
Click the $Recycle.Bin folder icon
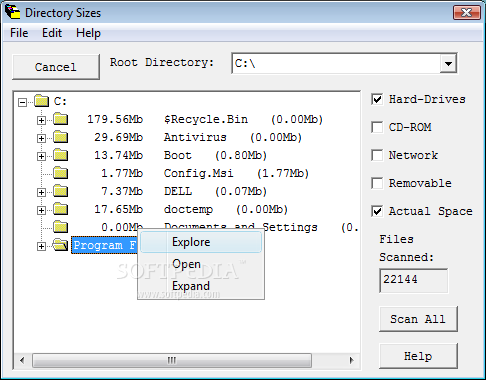point(61,119)
